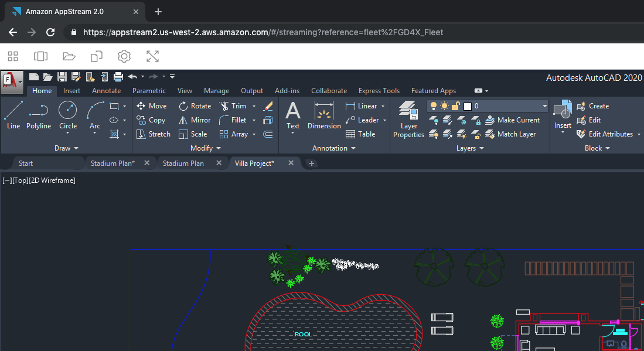Activate the Polyline tool
644x351 pixels.
39,115
